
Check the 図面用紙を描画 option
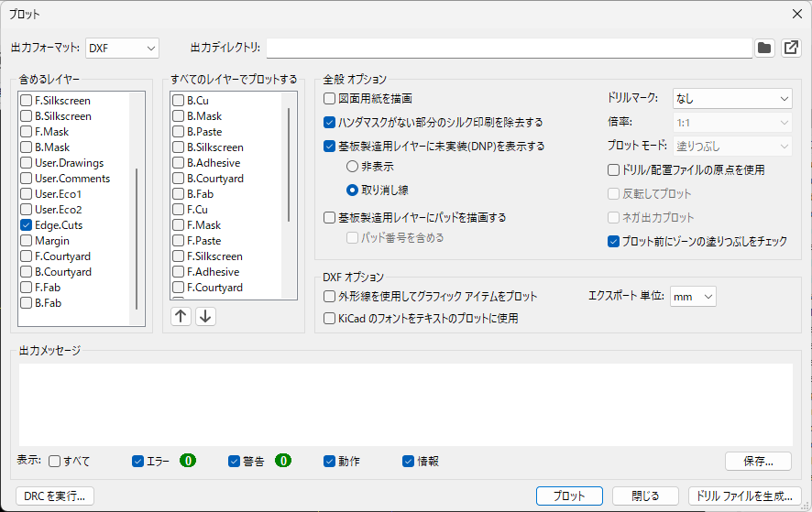330,98
